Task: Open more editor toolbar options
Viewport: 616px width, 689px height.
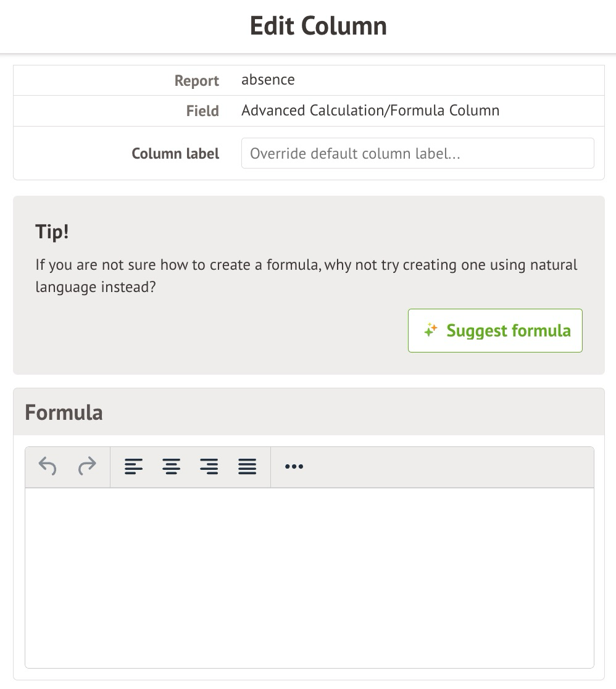Action: point(294,466)
